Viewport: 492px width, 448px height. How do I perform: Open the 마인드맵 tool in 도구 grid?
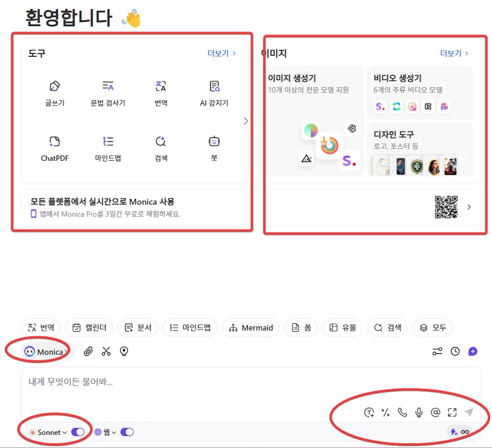108,149
